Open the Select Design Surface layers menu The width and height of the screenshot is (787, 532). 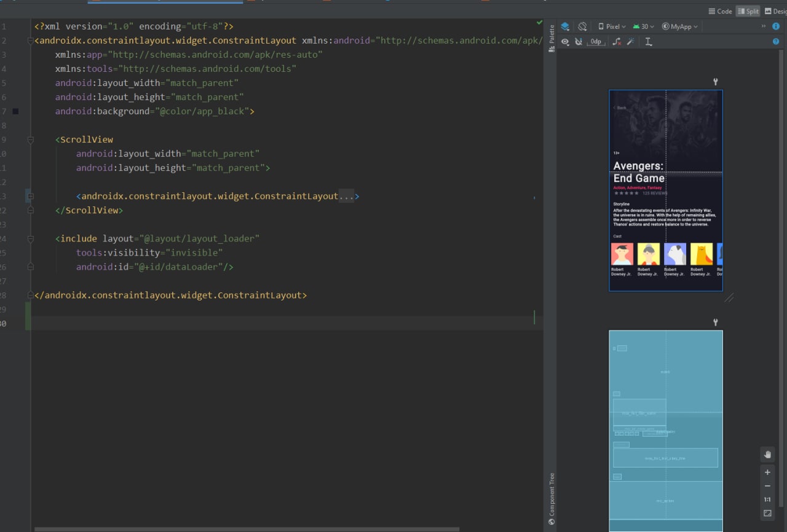pos(565,26)
